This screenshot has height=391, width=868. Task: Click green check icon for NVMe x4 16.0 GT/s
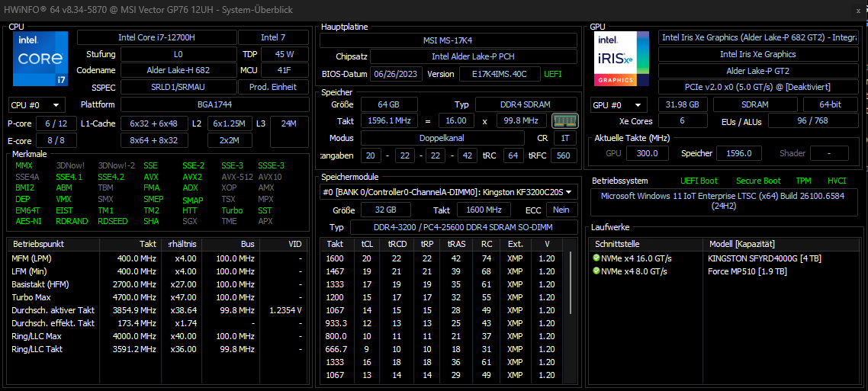tap(596, 258)
